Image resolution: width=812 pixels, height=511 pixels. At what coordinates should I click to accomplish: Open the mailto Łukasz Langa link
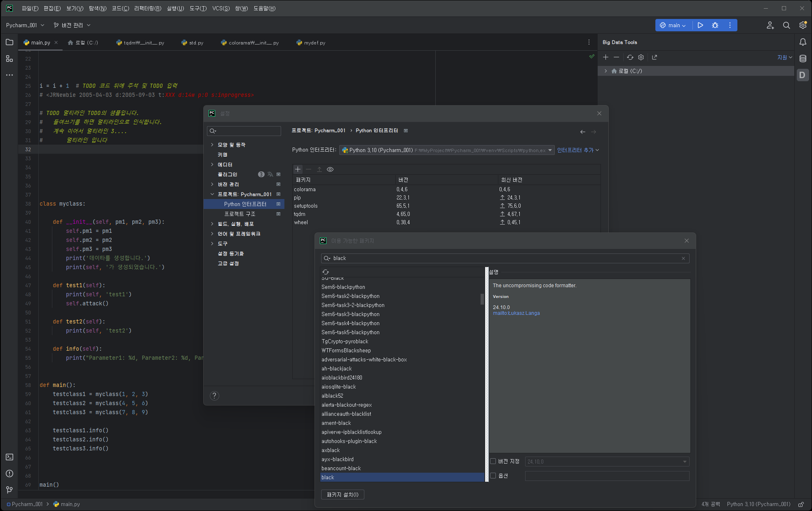(x=516, y=313)
